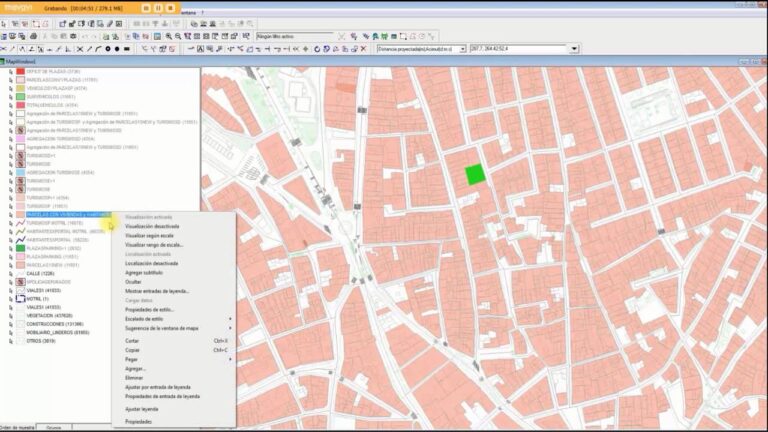Toggle locatable arrow beside 'MOTRIL (1)' entry
Screen dimensions: 768x432
[x=11, y=299]
